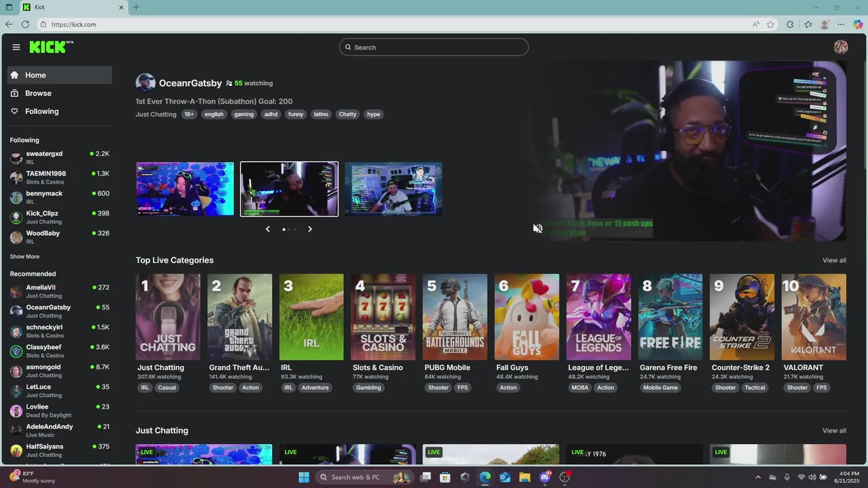Select Following in the sidebar
The image size is (868, 488).
[60, 111]
